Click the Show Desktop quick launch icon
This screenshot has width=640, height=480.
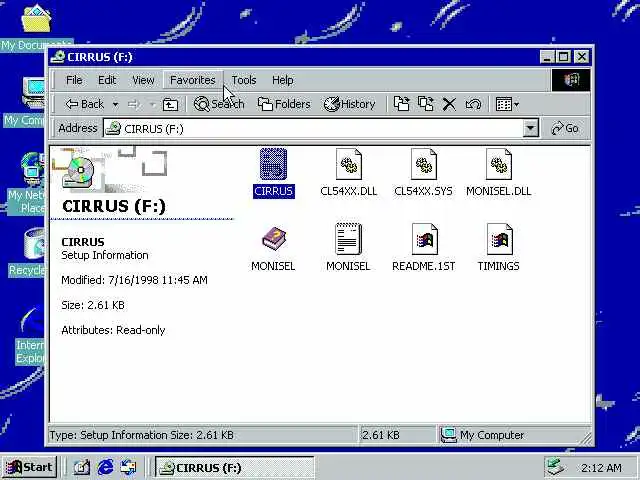[x=81, y=467]
